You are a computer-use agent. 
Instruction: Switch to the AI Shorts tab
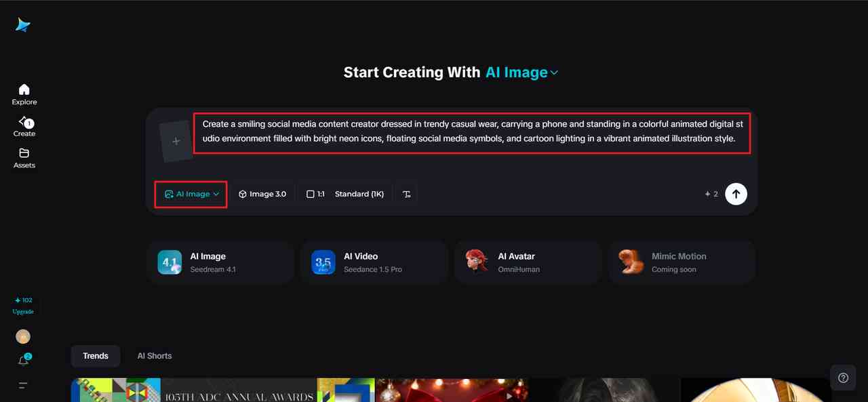[155, 356]
